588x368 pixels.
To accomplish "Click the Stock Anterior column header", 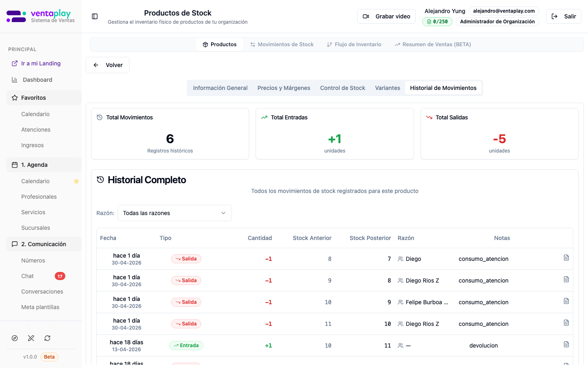I will pos(312,238).
